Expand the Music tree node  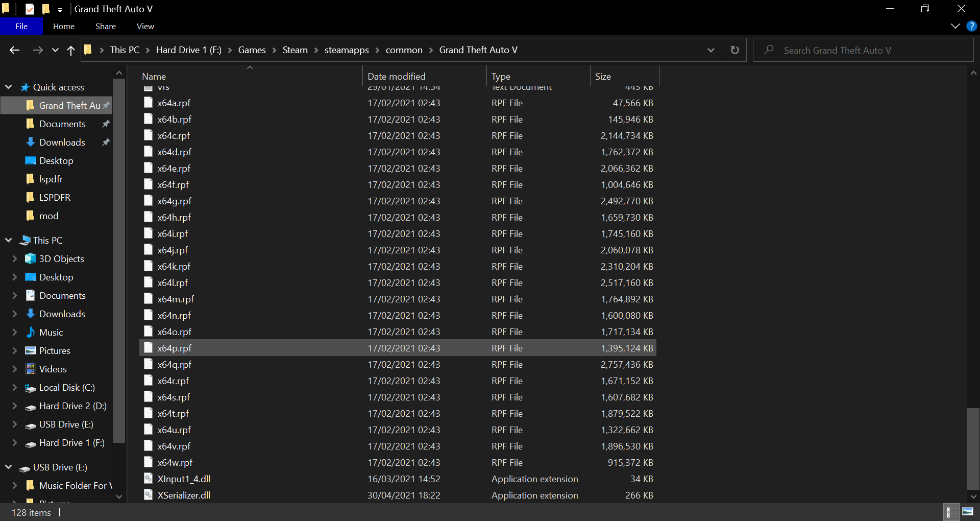click(15, 333)
